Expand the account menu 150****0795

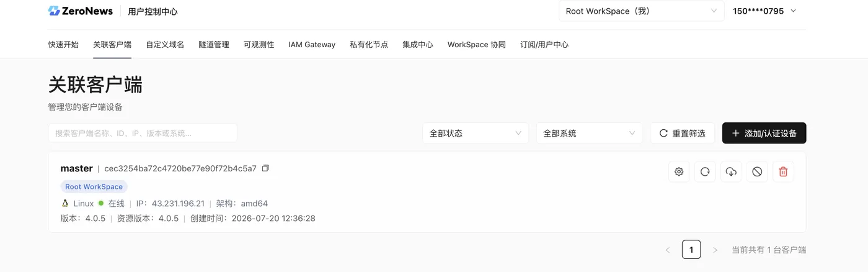click(x=764, y=11)
